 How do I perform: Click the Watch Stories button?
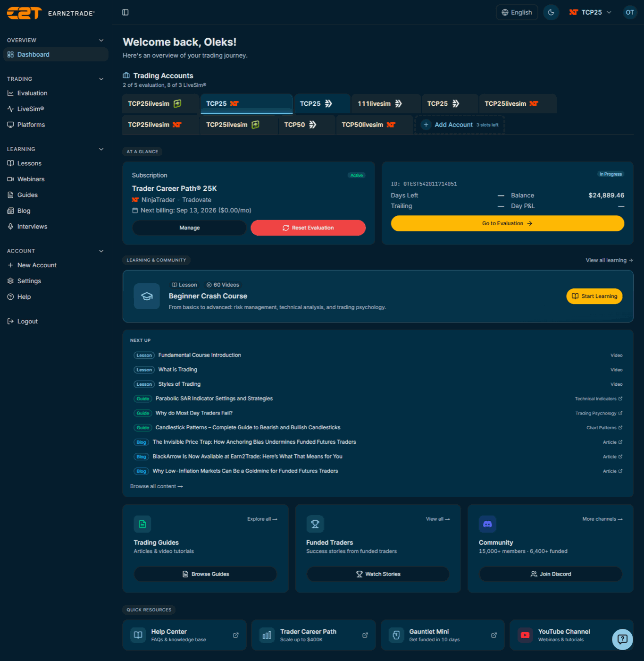pos(378,574)
